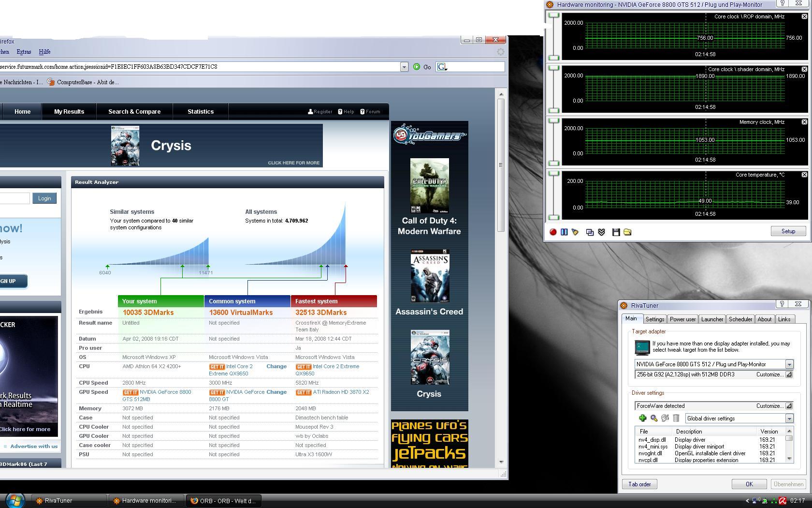
Task: Close the Core temperature graph
Action: pyautogui.click(x=804, y=175)
